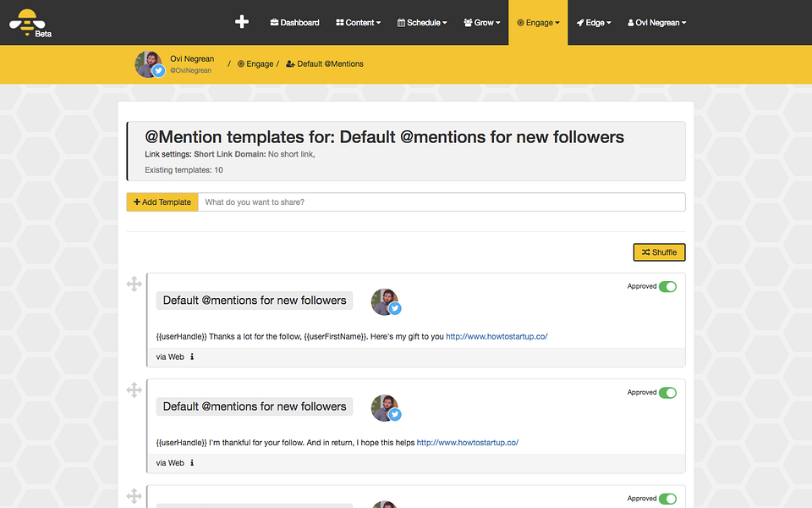Click the Default @Mentions breadcrumb

click(x=325, y=63)
